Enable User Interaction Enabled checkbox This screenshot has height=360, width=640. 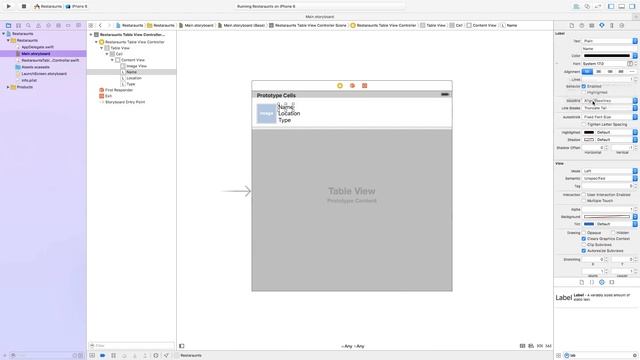click(584, 195)
